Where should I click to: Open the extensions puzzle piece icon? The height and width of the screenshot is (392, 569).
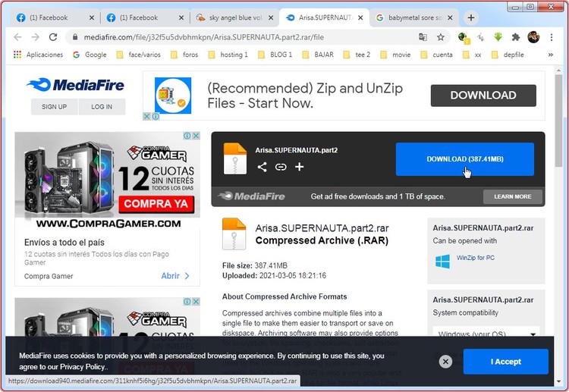tap(515, 37)
